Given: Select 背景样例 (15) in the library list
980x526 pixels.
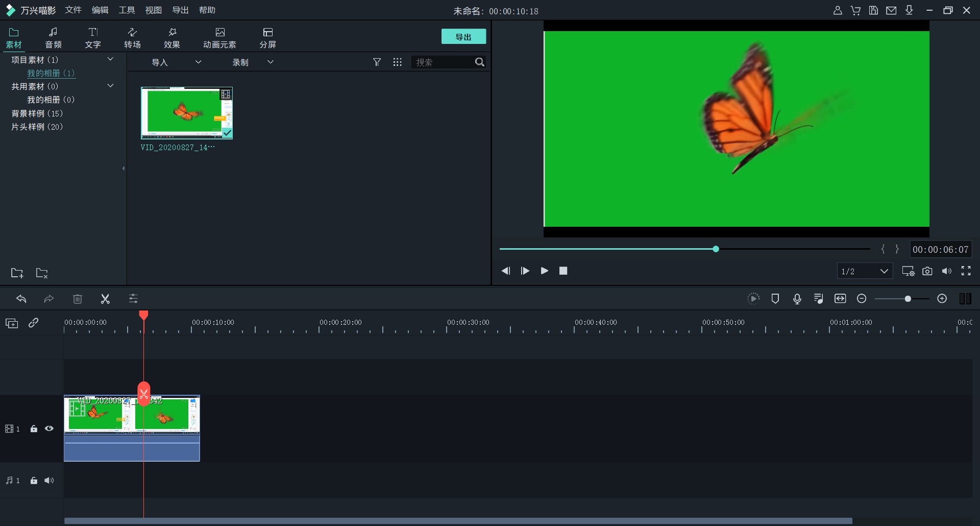Looking at the screenshot, I should click(x=37, y=113).
